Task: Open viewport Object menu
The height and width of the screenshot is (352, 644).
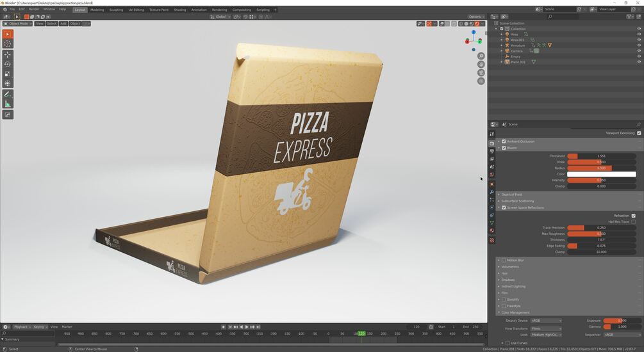Action: click(75, 24)
